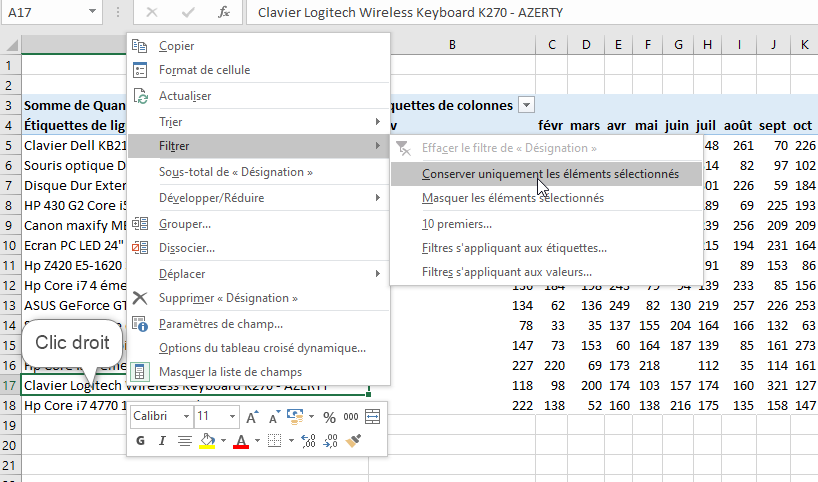The image size is (818, 482).
Task: Open the Name Box dropdown arrow
Action: (x=92, y=11)
